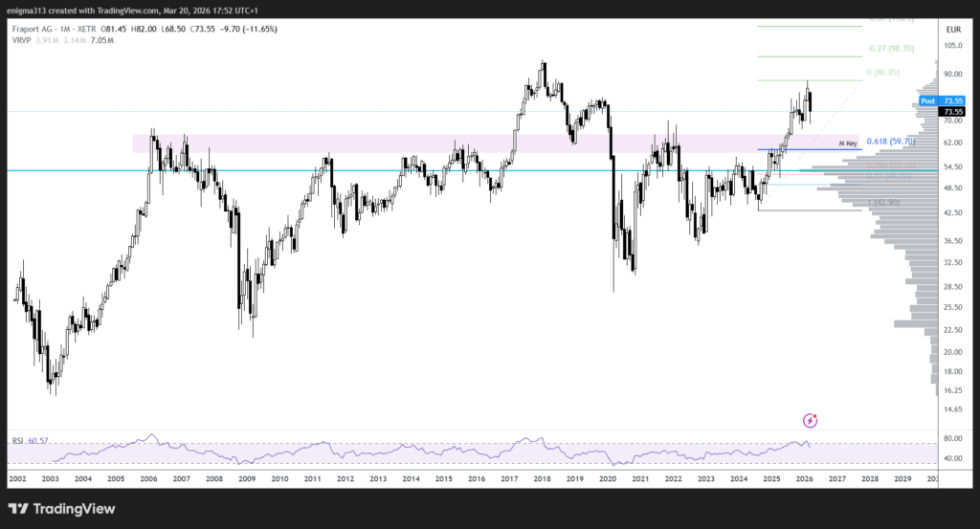This screenshot has width=980, height=529.
Task: Click the change value −9.70 (−11.65%)
Action: [249, 29]
